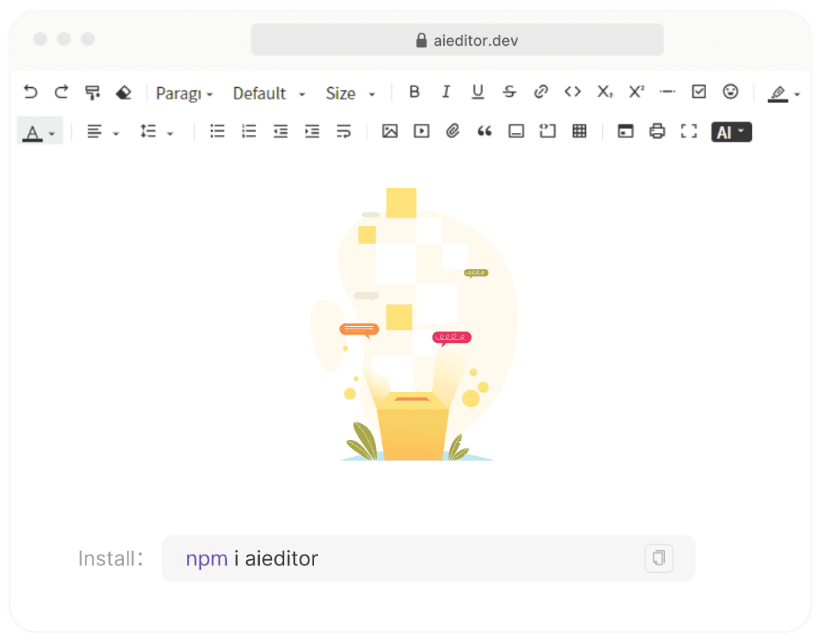This screenshot has width=823, height=644.
Task: Toggle Superscript formatting
Action: click(636, 92)
